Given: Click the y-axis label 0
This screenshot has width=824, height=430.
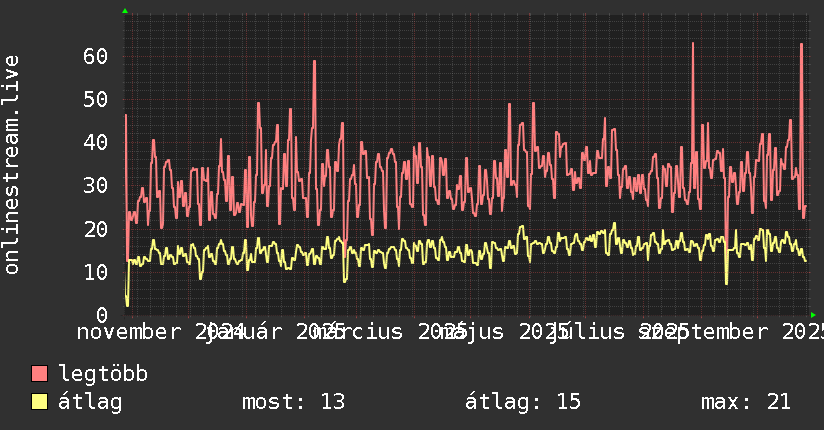Looking at the screenshot, I should tap(102, 315).
